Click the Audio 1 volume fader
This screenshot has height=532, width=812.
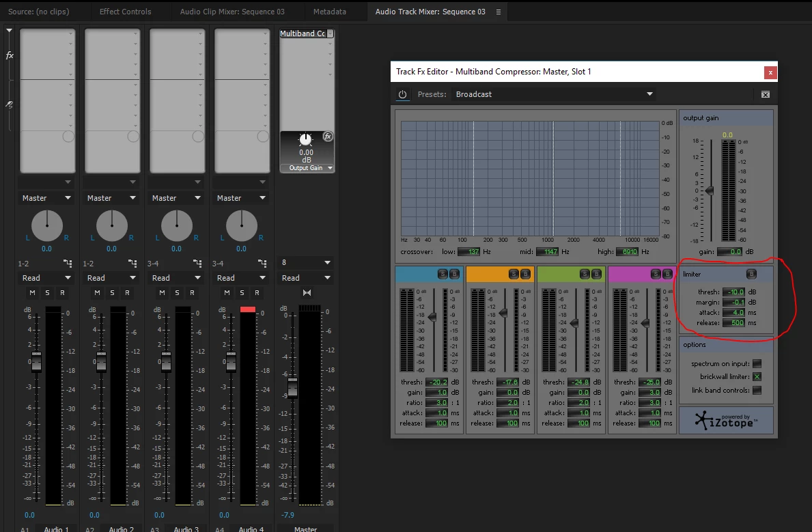pos(36,361)
